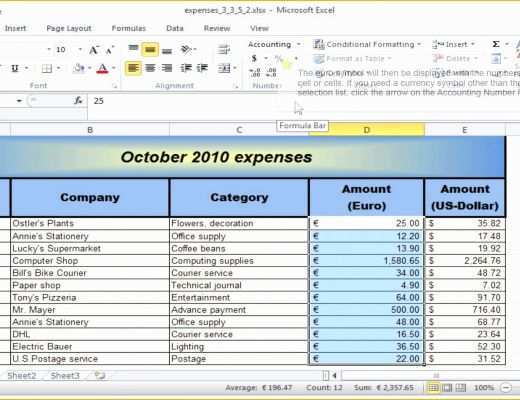
Task: Click the Increase Indent icon
Action: point(202,68)
